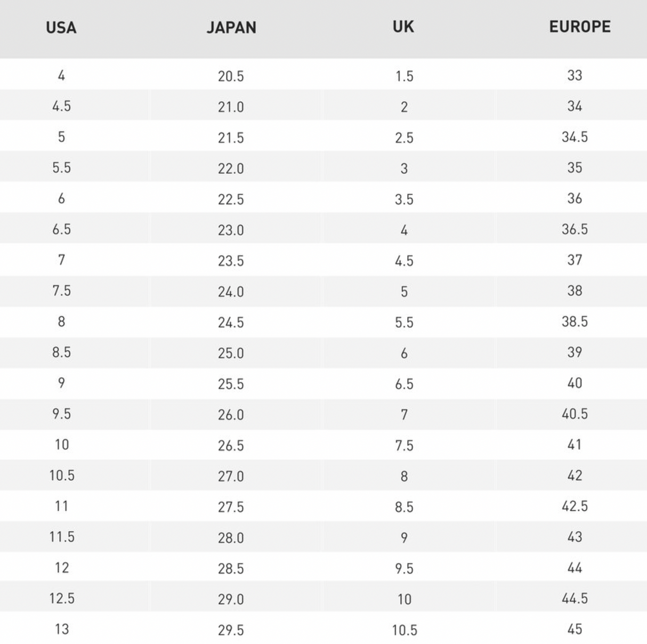Image resolution: width=647 pixels, height=644 pixels.
Task: Click USA size 7.5 cell
Action: [61, 291]
